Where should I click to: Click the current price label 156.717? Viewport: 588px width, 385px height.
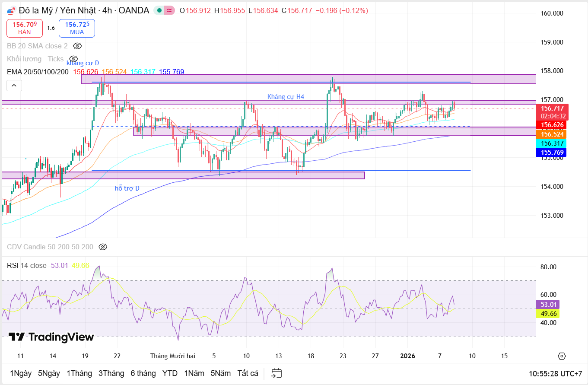(553, 108)
